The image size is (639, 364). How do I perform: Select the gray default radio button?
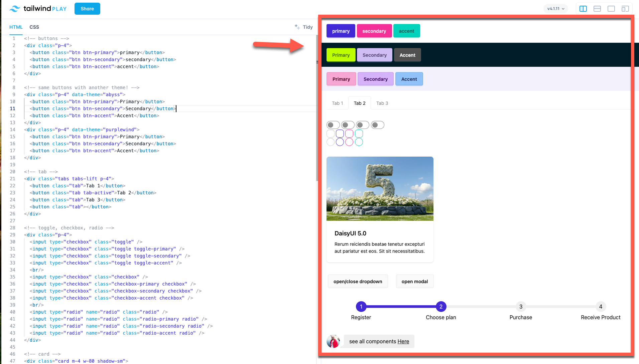(331, 142)
